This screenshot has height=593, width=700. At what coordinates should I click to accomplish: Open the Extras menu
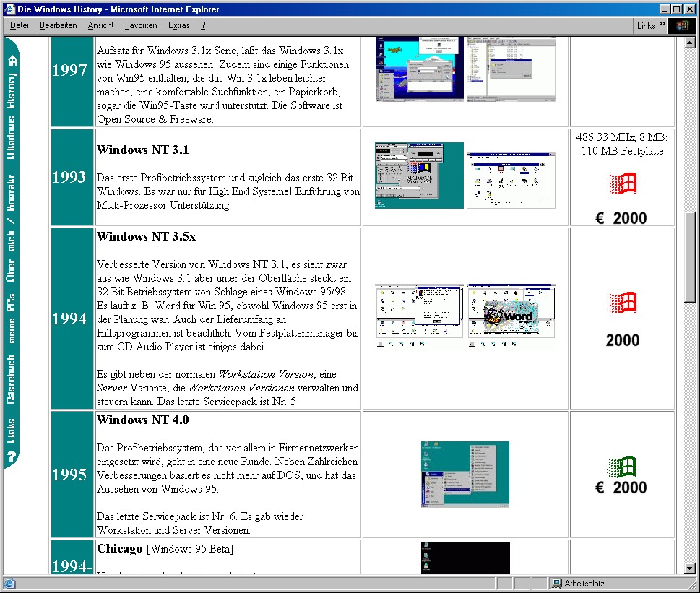click(178, 25)
